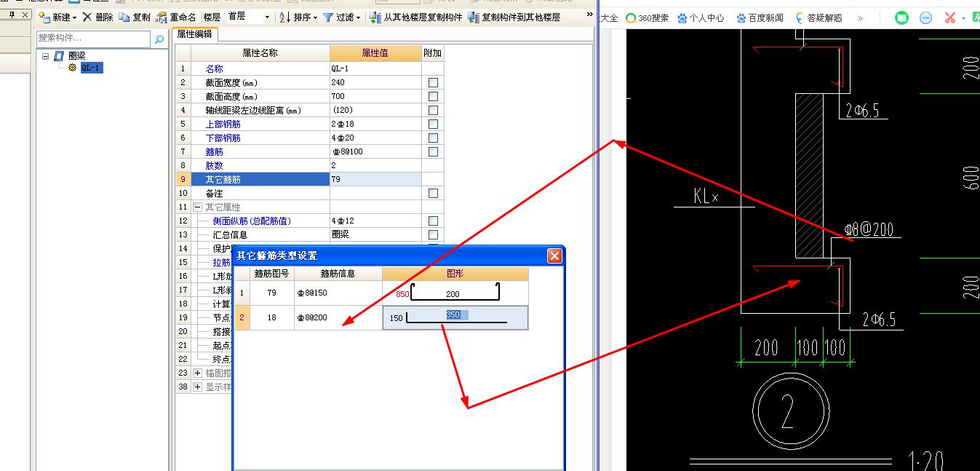Close the 其它箍筋类型设置 dialog
This screenshot has width=980, height=471.
pos(554,256)
